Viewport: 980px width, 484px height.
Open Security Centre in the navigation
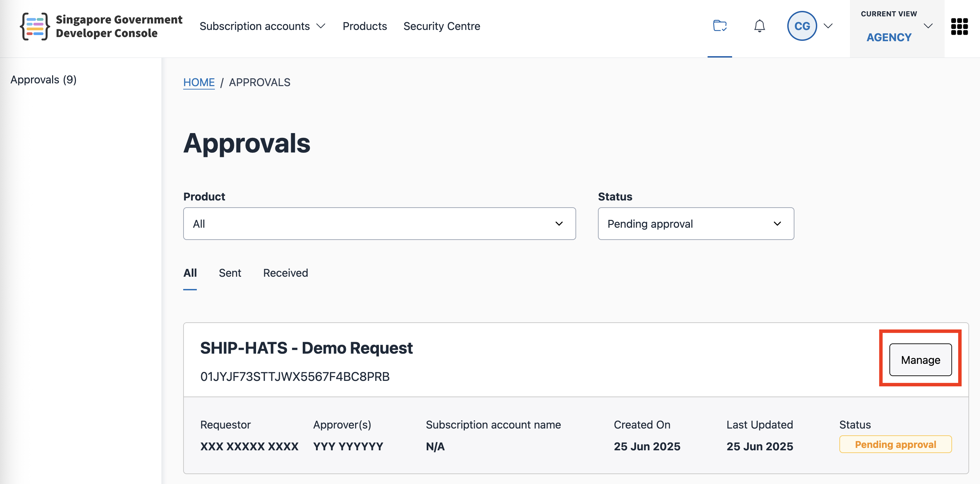[442, 26]
